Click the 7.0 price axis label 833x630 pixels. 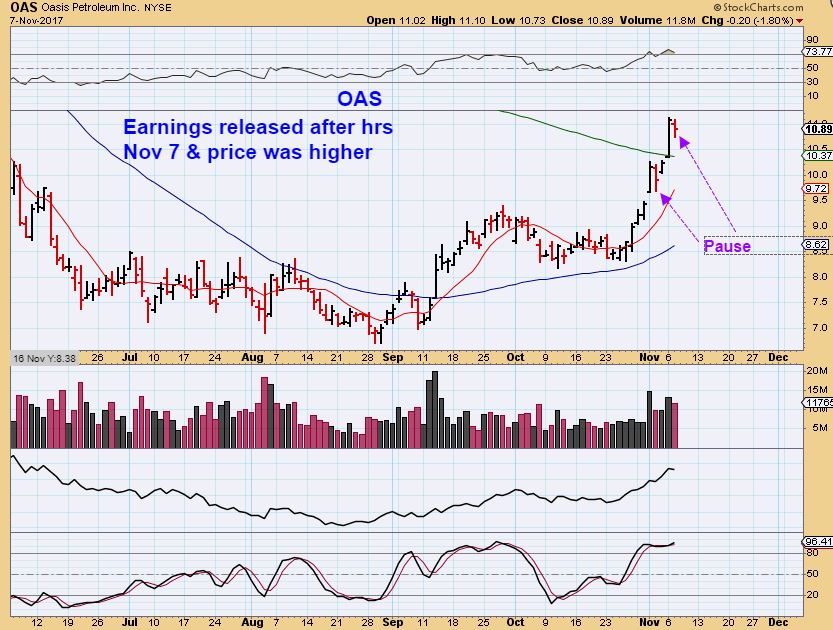[x=819, y=328]
